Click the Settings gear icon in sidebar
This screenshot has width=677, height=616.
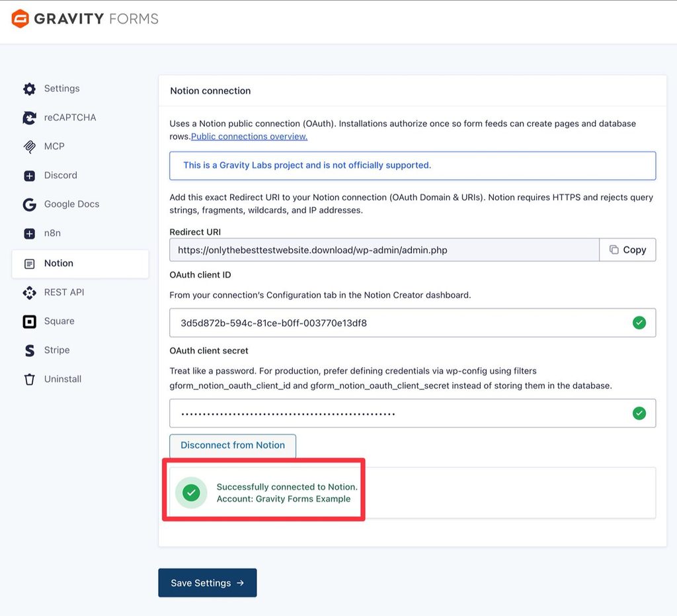(x=29, y=89)
